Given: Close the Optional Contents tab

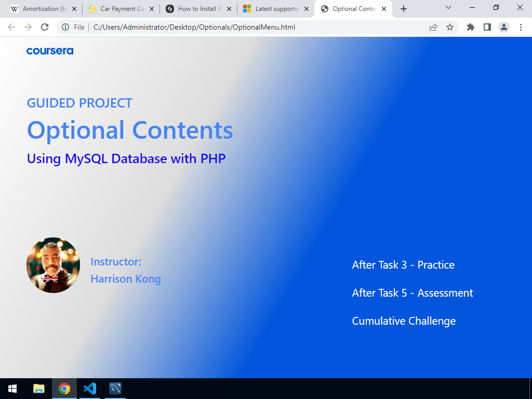Looking at the screenshot, I should tap(384, 9).
